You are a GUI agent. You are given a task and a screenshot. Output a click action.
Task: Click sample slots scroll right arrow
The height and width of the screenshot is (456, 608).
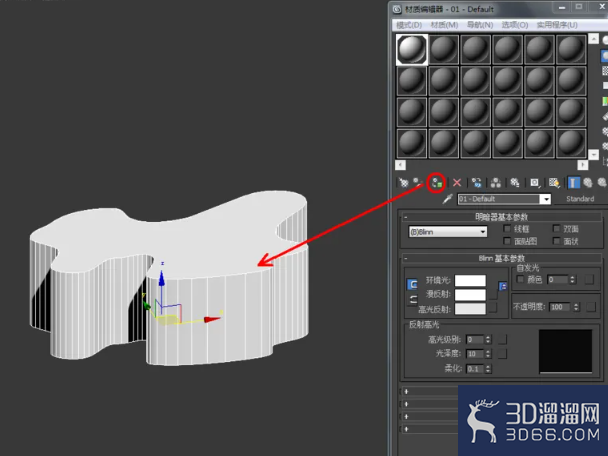pos(582,165)
